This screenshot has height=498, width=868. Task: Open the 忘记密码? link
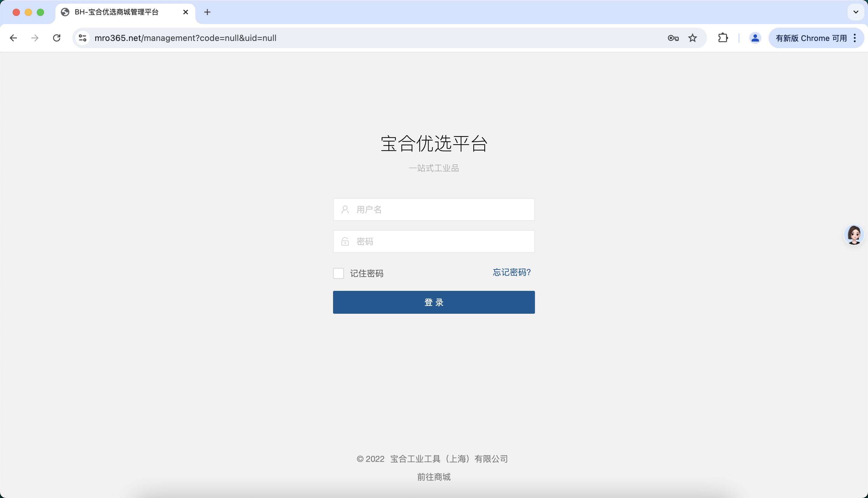tap(512, 272)
